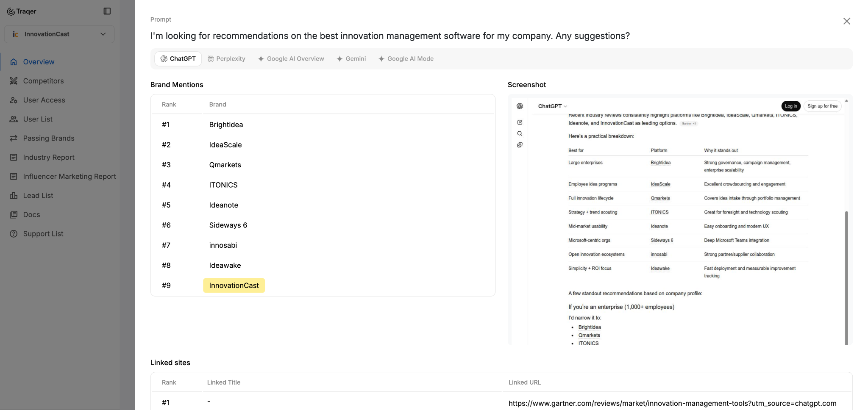This screenshot has height=410, width=868.
Task: Open the Industry Report menu item
Action: click(x=49, y=157)
